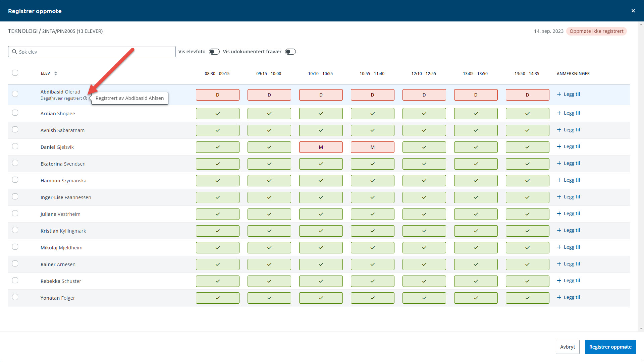Toggle attendance 13:05 cell for Hamoon Szymanska
644x362 pixels.
476,181
